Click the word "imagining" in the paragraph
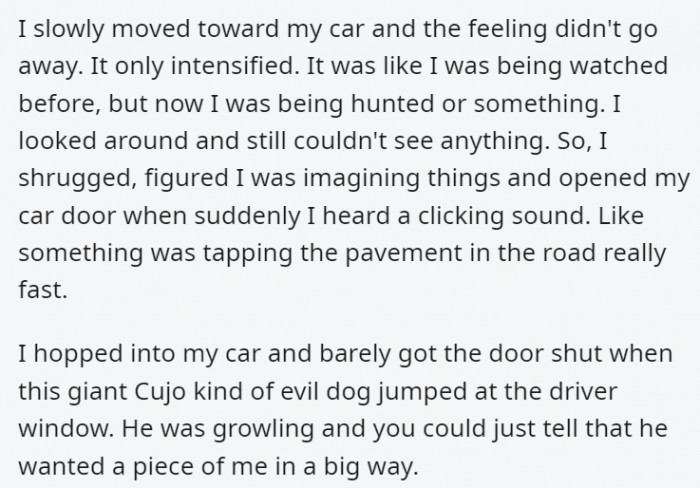 [x=362, y=179]
